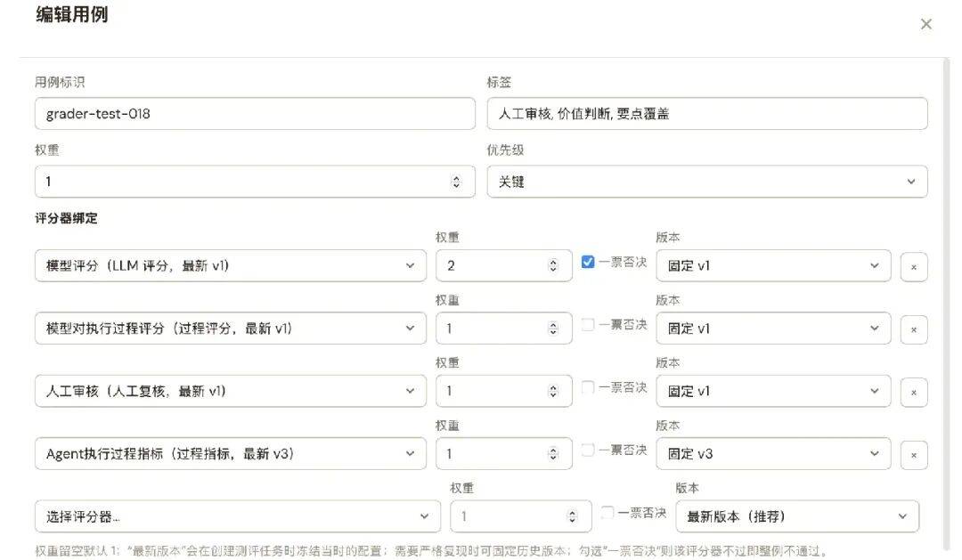Click weight stepper in 选择评分器 row
This screenshot has height=560, width=962.
(x=572, y=516)
